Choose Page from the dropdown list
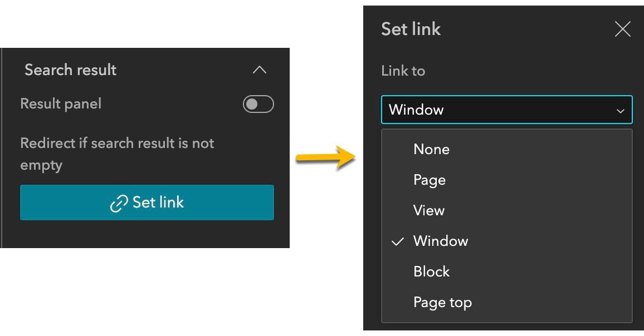 pos(429,180)
